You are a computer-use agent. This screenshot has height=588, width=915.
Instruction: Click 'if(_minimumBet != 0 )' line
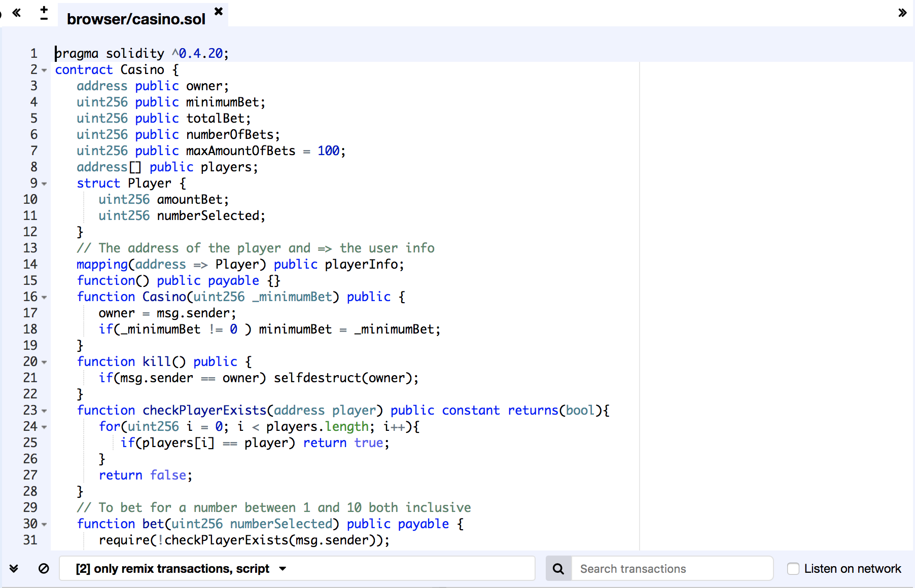[x=269, y=329]
